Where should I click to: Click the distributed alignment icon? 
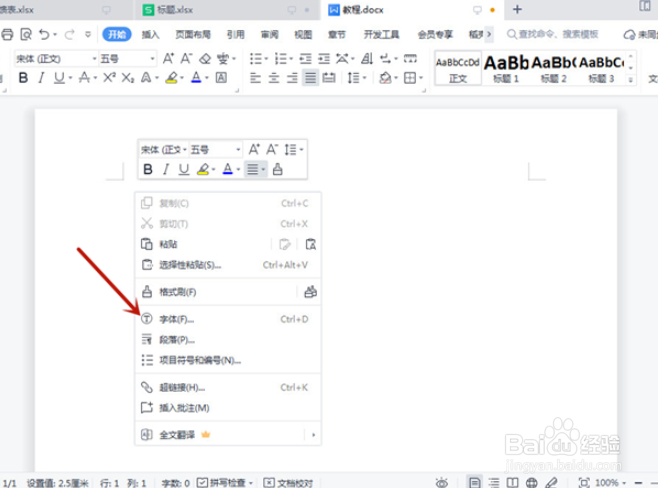coord(329,78)
